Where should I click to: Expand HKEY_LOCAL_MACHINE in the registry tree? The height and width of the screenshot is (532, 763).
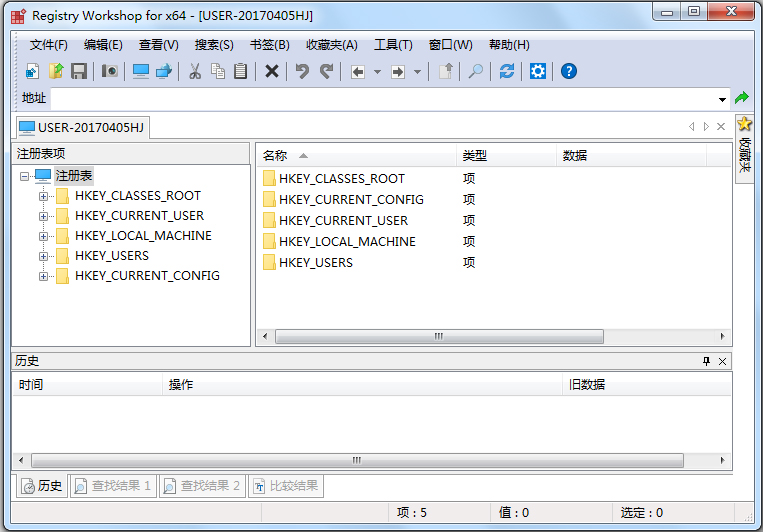click(x=43, y=236)
